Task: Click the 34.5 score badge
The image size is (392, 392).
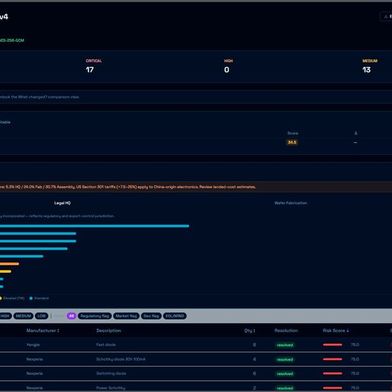Action: (292, 142)
